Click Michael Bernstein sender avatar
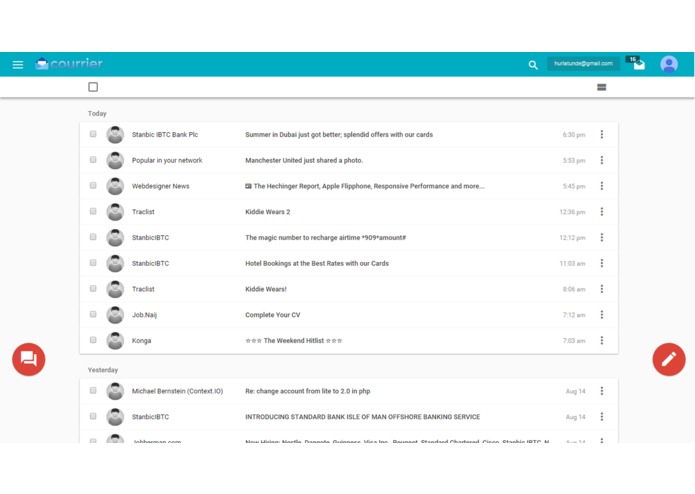 115,391
